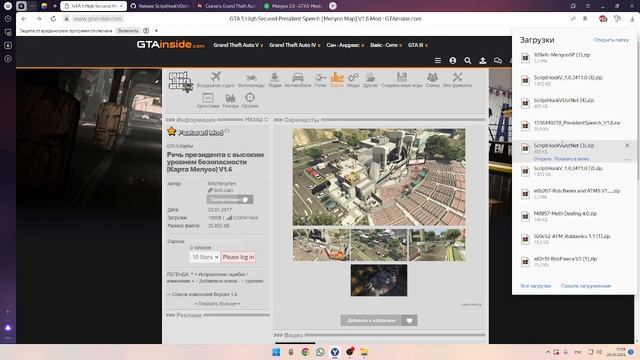640x360 pixels.
Task: Expand Show more under the changelog
Action: click(217, 304)
